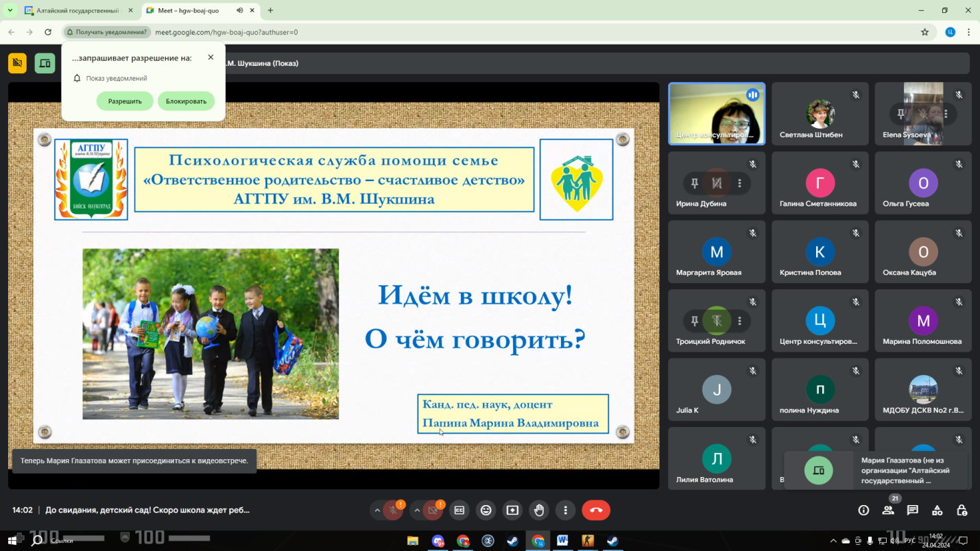Open the clock showing 14:02 24.04.2024
The height and width of the screenshot is (551, 980).
[936, 541]
